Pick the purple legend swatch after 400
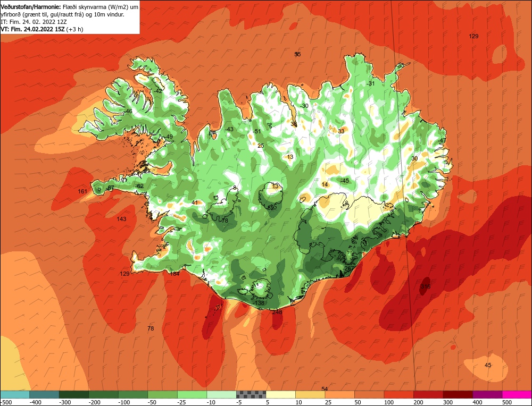This screenshot has height=406, width=532. click(x=487, y=394)
